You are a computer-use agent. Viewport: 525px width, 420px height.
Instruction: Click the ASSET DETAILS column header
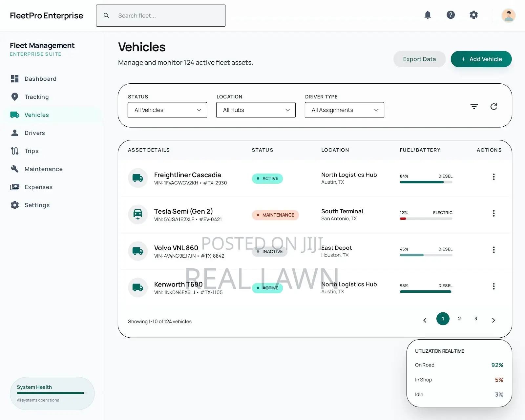coord(149,150)
